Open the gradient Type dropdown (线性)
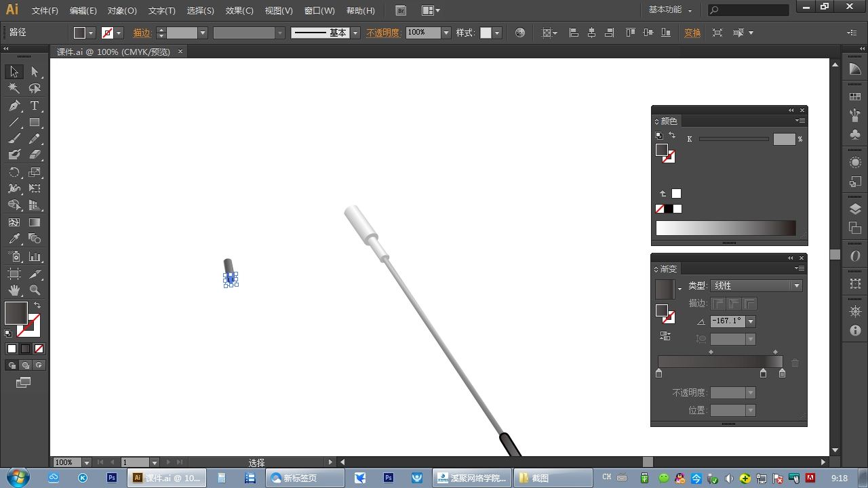 click(757, 286)
